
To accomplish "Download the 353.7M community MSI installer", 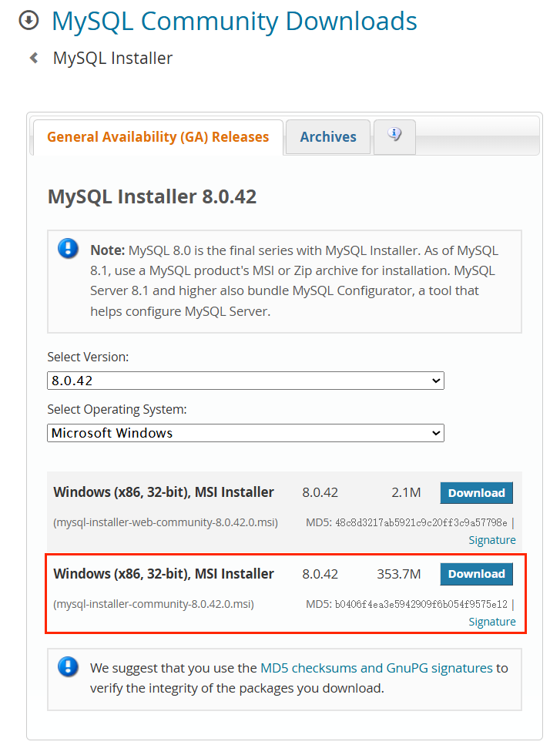I will (476, 574).
